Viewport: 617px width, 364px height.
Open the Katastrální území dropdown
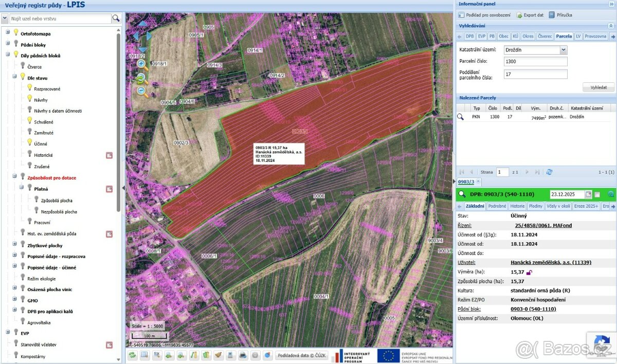coord(564,50)
